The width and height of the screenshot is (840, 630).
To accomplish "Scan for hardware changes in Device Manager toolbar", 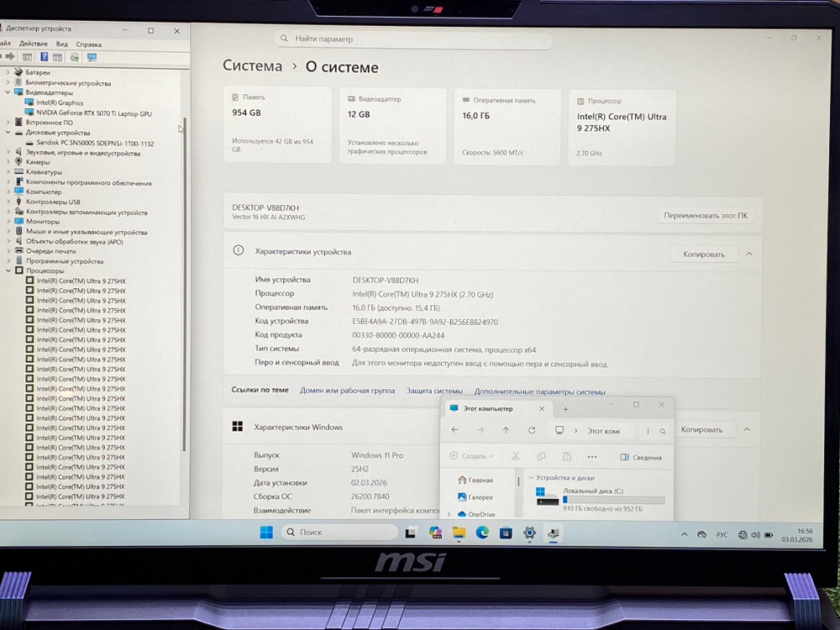I will click(x=75, y=57).
